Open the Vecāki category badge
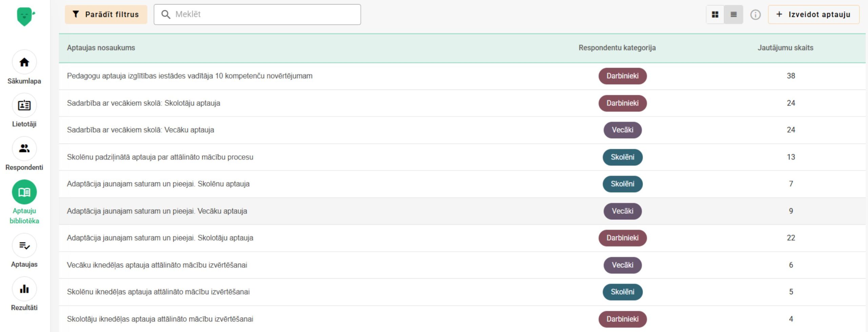 pos(622,130)
